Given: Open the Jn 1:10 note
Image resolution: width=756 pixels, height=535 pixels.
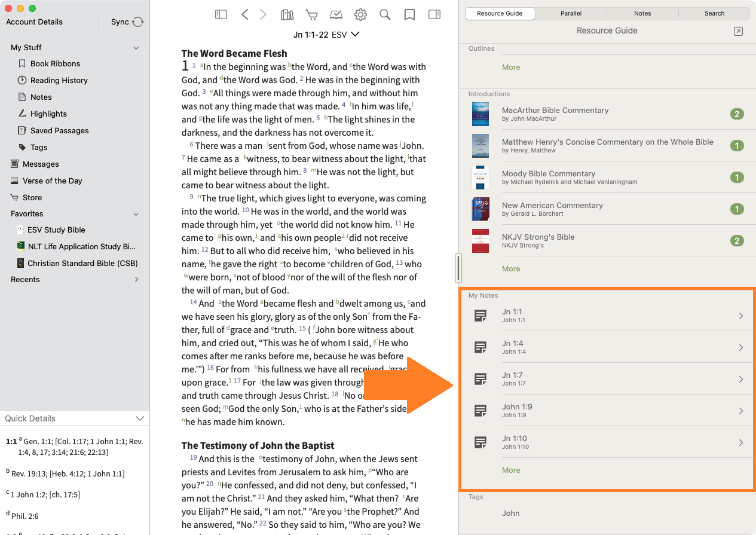Looking at the screenshot, I should 607,442.
